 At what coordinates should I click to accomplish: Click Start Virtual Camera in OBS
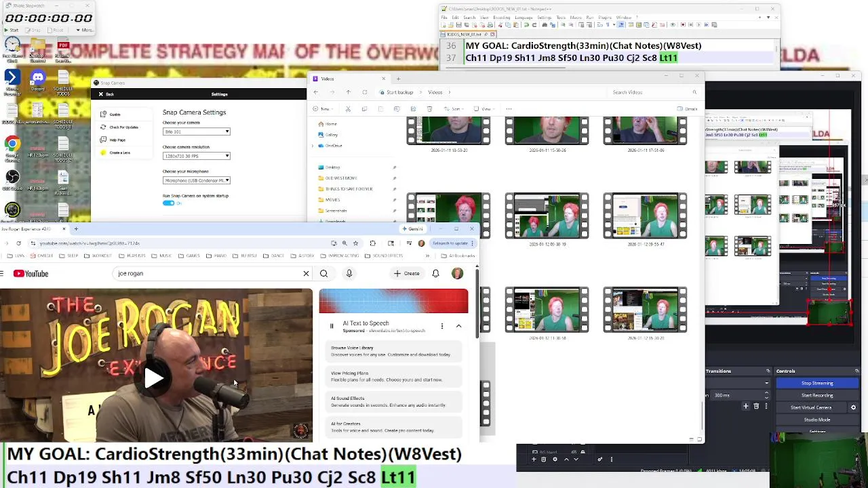811,408
